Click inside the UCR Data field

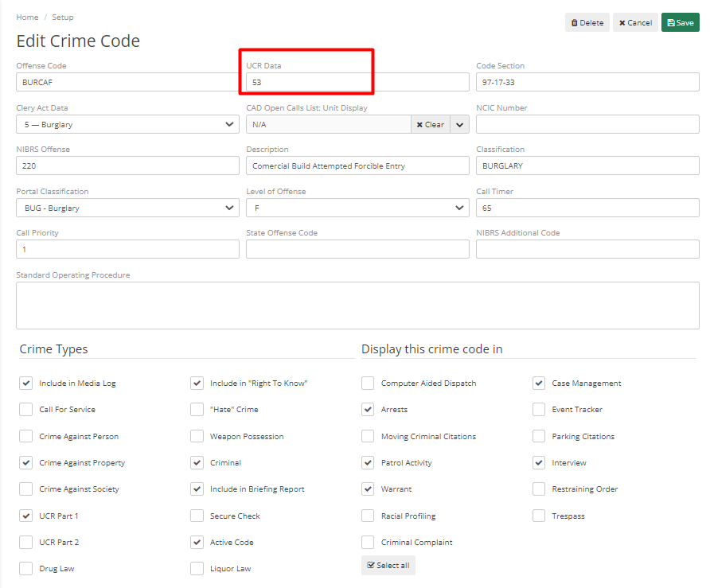point(358,82)
